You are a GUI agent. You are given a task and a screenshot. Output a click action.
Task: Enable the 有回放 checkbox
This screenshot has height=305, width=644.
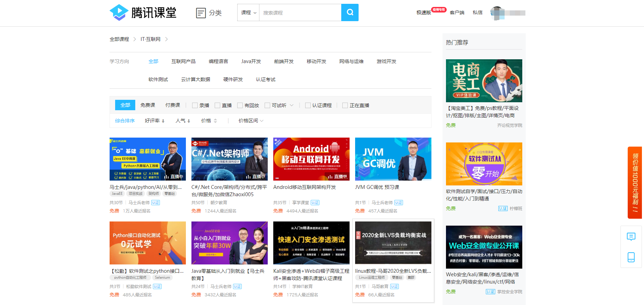[x=240, y=105]
